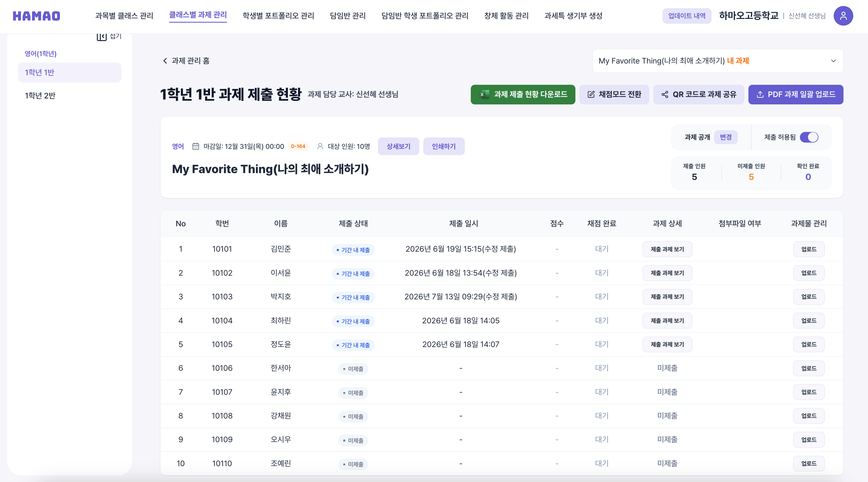Expand dropdown via its chevron arrow
Screen dimensions: 868x482
pos(833,61)
